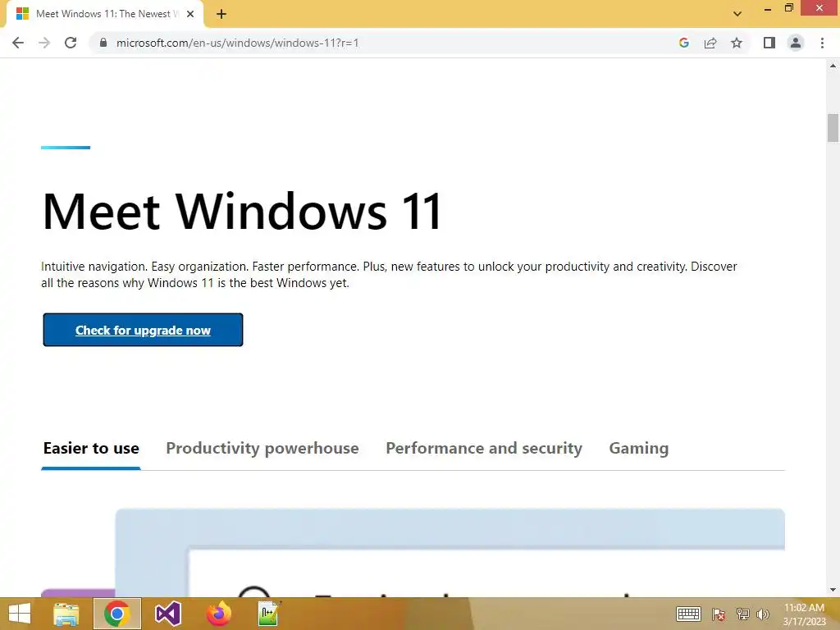Select the Easier to use tab
Viewport: 840px width, 630px height.
[x=91, y=449]
